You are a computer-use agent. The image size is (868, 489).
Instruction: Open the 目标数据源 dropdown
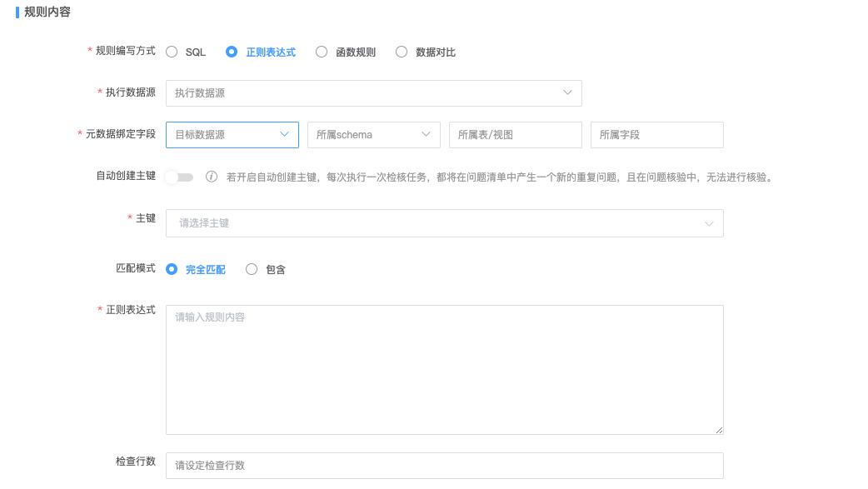232,135
